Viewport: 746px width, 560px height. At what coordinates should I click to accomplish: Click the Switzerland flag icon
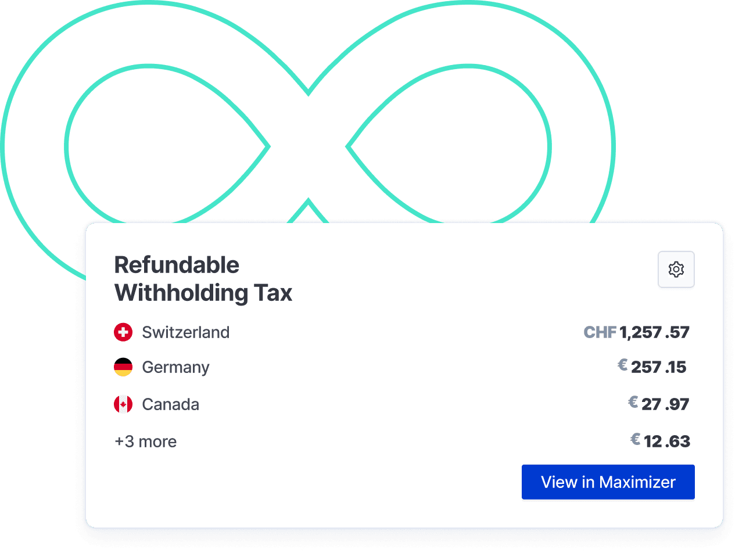click(x=123, y=332)
